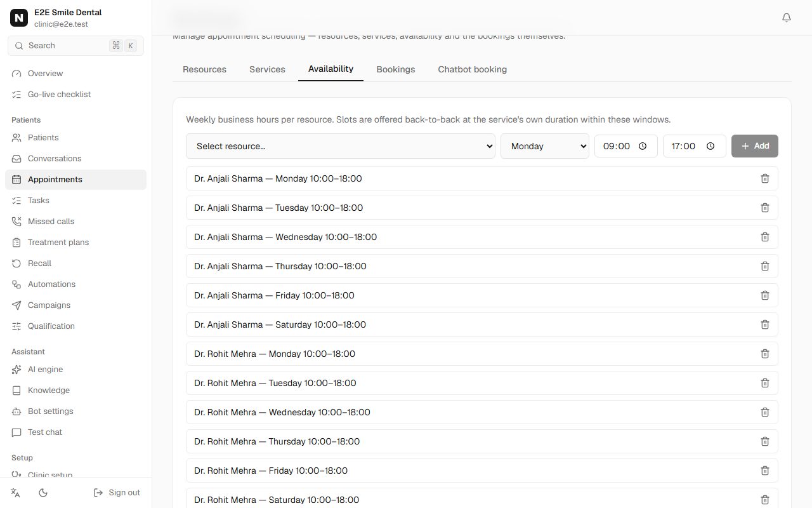
Task: Open the language translate icon
Action: (x=16, y=493)
